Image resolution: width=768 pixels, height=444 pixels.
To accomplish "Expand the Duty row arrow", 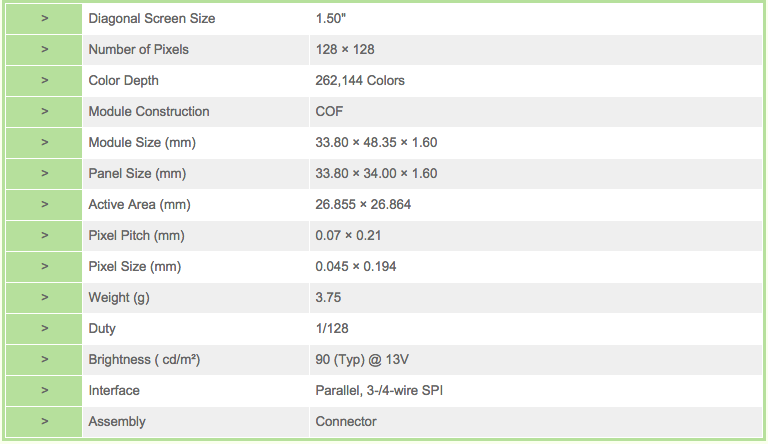I will pyautogui.click(x=45, y=328).
